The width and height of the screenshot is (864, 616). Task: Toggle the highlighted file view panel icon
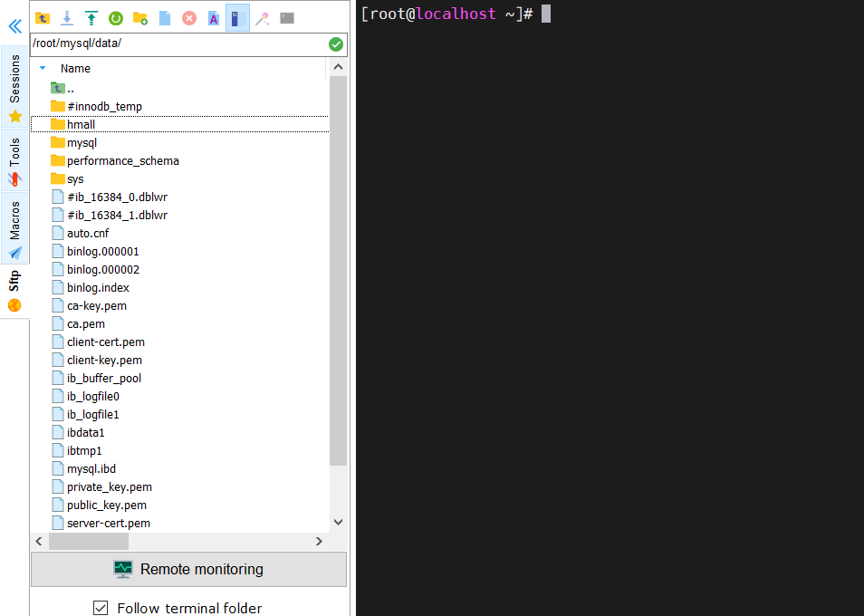(x=237, y=18)
